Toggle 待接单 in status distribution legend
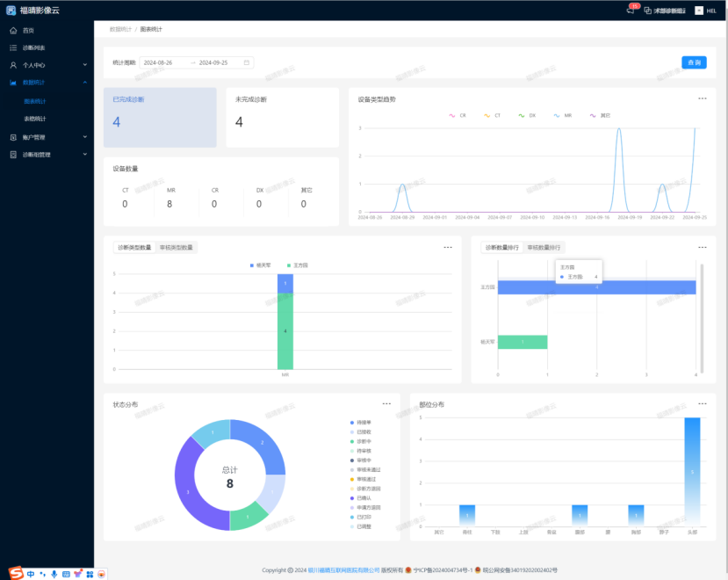This screenshot has width=728, height=580. 360,423
